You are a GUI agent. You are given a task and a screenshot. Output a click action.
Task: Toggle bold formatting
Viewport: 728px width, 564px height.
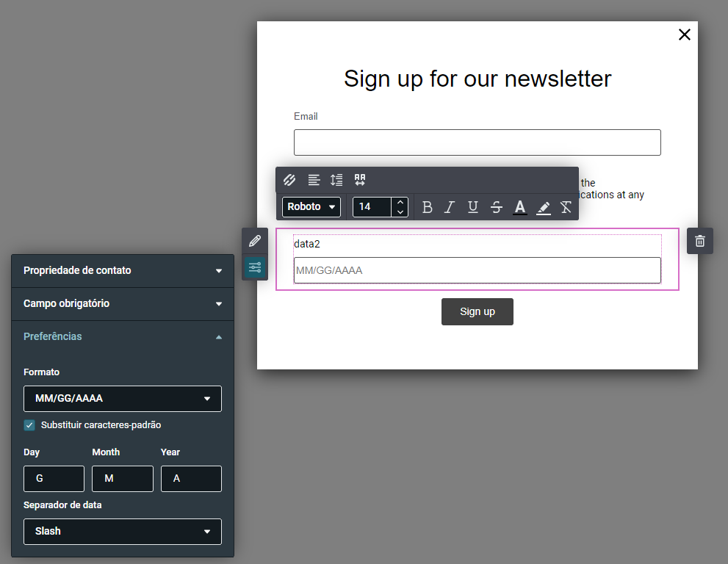tap(427, 207)
